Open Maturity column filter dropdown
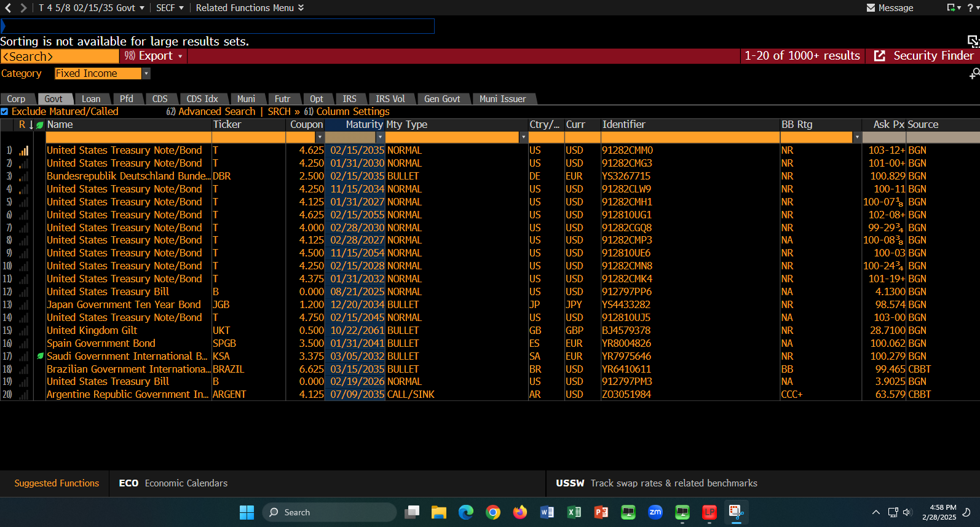Image resolution: width=980 pixels, height=527 pixels. 381,137
